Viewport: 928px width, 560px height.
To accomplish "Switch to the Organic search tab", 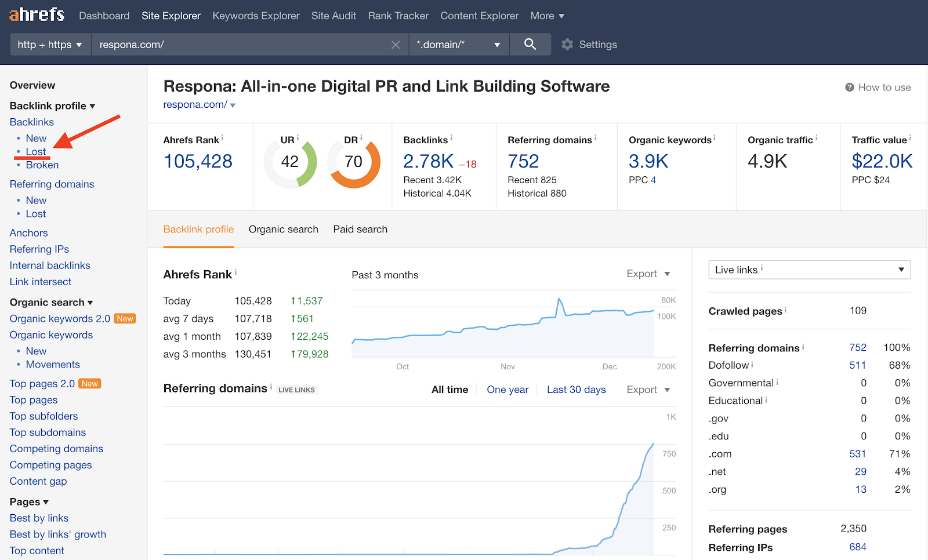I will pyautogui.click(x=284, y=230).
